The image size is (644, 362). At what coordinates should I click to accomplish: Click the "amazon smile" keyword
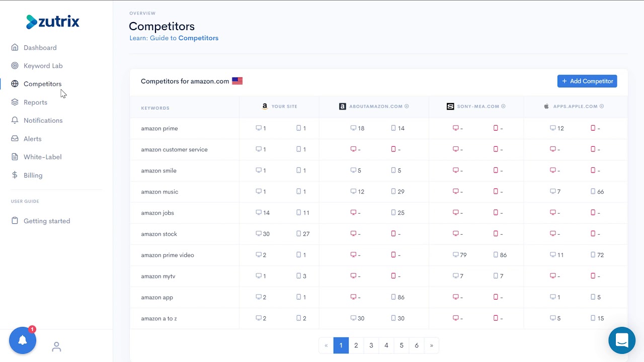coord(159,171)
